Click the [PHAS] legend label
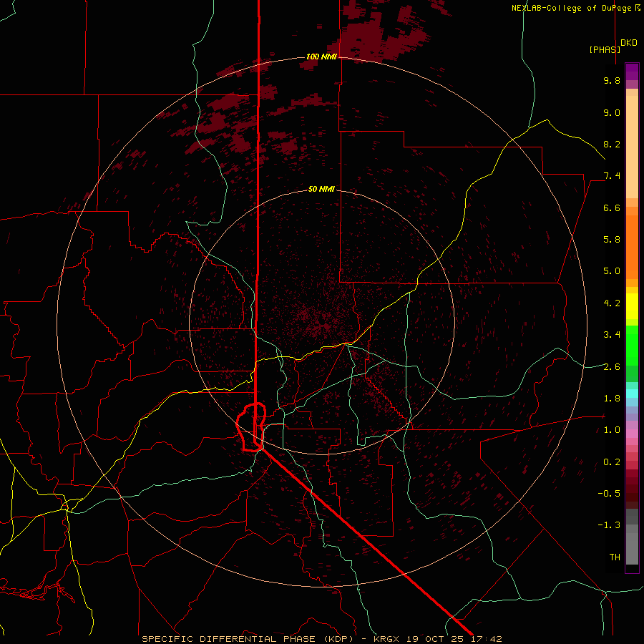Viewport: 644px width, 644px height. click(x=605, y=49)
